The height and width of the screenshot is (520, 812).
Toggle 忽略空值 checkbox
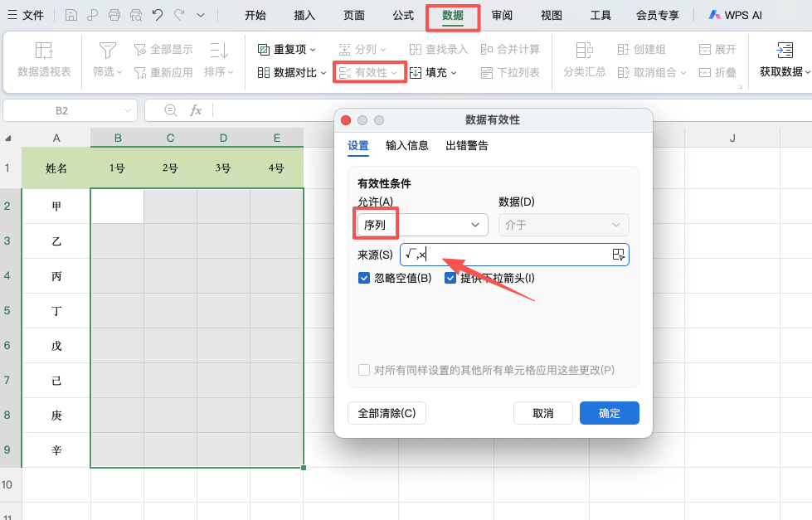point(364,278)
